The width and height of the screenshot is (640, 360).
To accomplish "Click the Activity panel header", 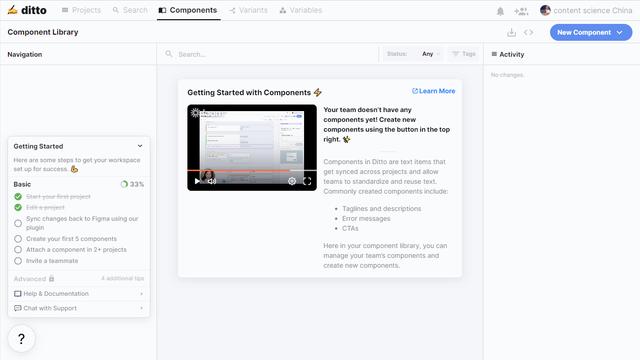I will [508, 54].
